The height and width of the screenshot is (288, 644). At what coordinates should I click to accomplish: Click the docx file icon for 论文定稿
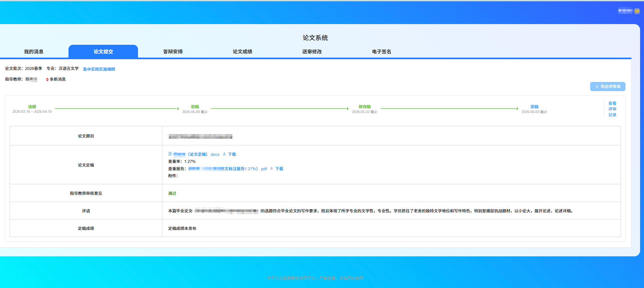(170, 154)
